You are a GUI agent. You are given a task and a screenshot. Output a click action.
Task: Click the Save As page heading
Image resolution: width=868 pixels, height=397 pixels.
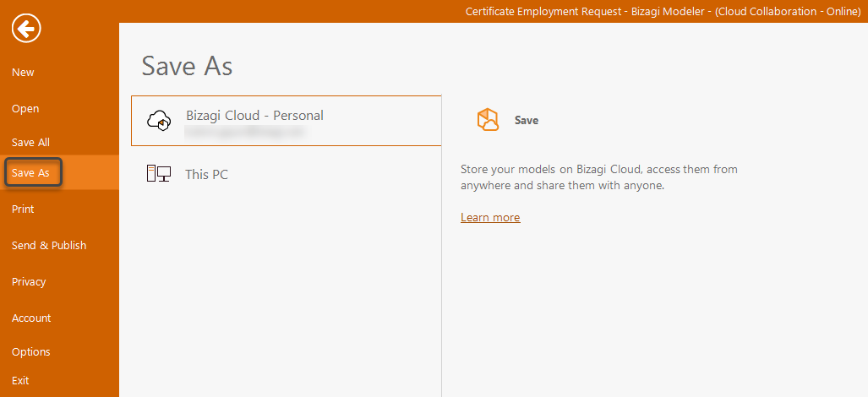tap(187, 66)
